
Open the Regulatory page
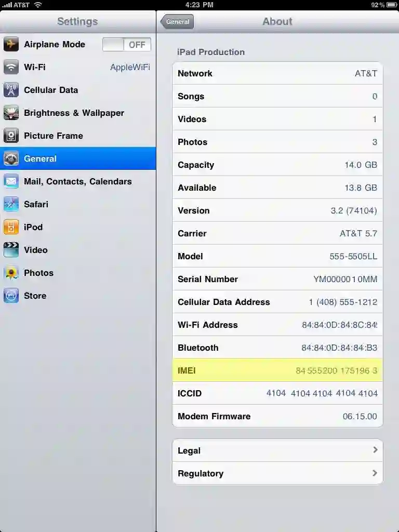[x=277, y=473]
